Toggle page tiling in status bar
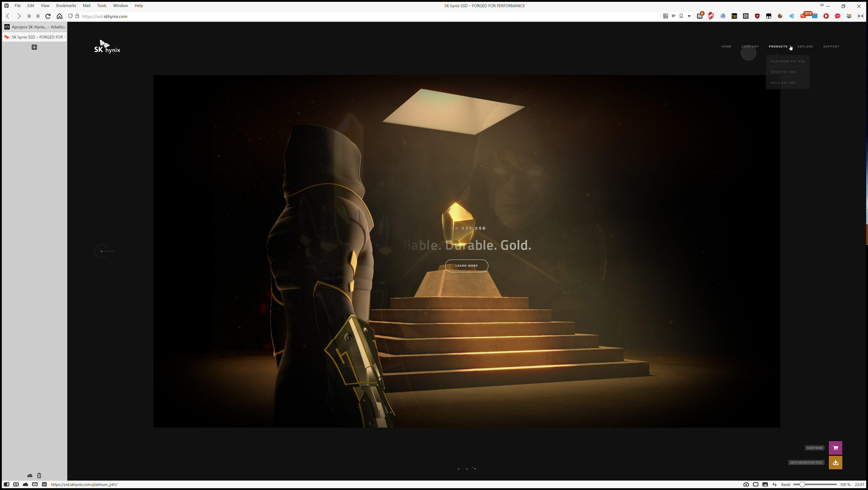 tap(755, 485)
